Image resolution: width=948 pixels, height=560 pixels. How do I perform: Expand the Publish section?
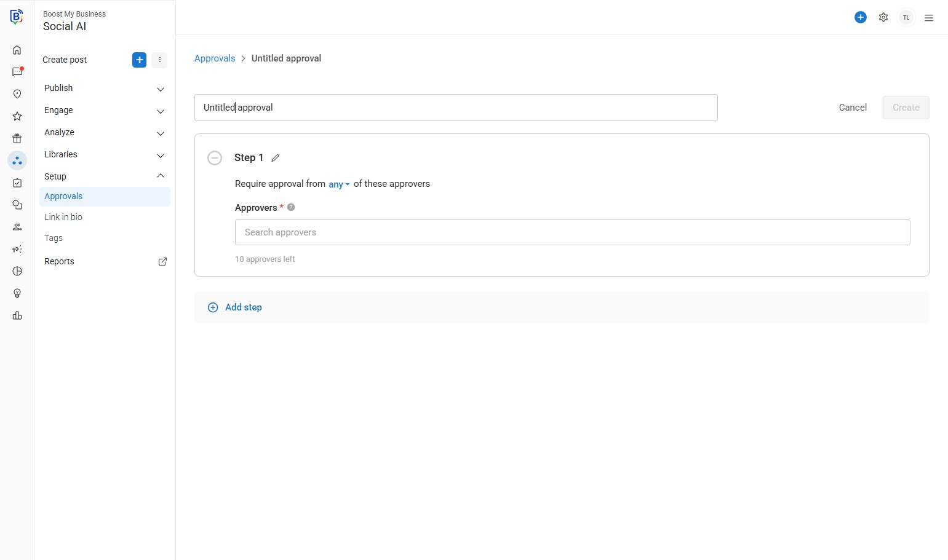(x=160, y=89)
